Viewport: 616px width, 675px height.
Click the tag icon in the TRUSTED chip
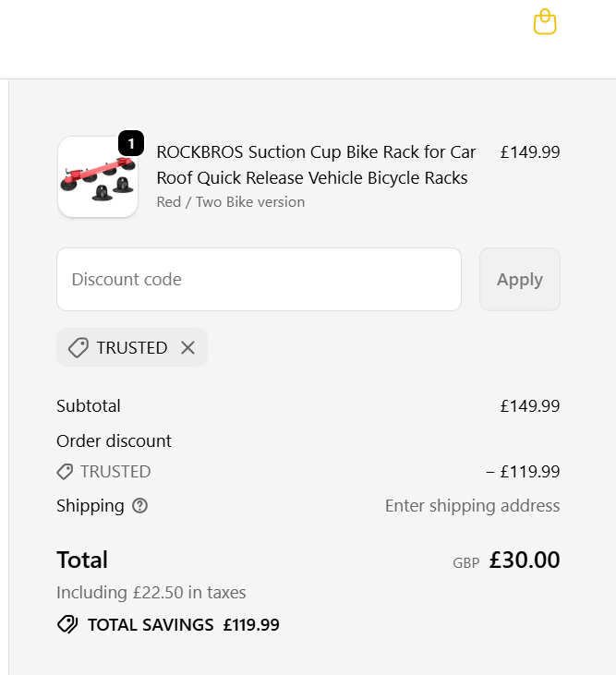click(x=79, y=348)
